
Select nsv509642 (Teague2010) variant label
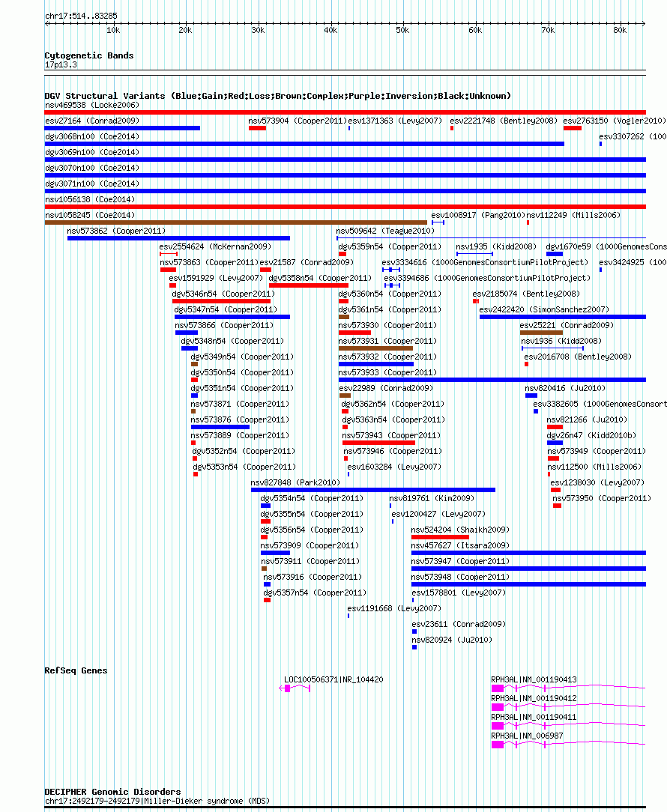385,231
